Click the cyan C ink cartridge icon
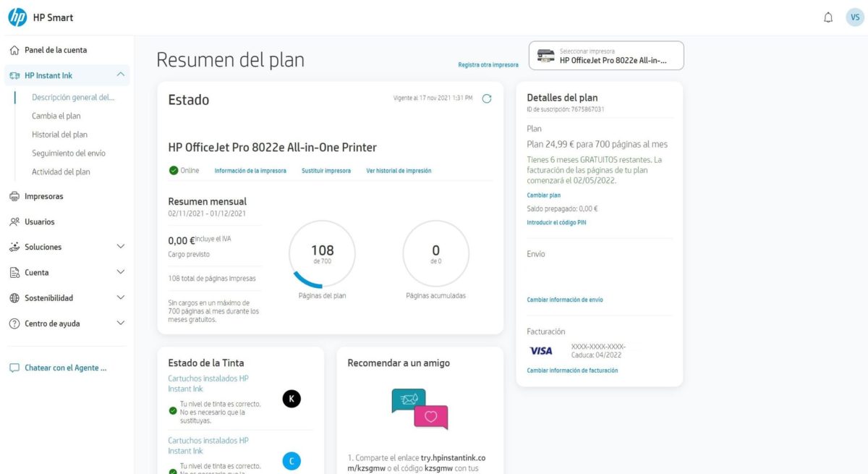 coord(292,460)
